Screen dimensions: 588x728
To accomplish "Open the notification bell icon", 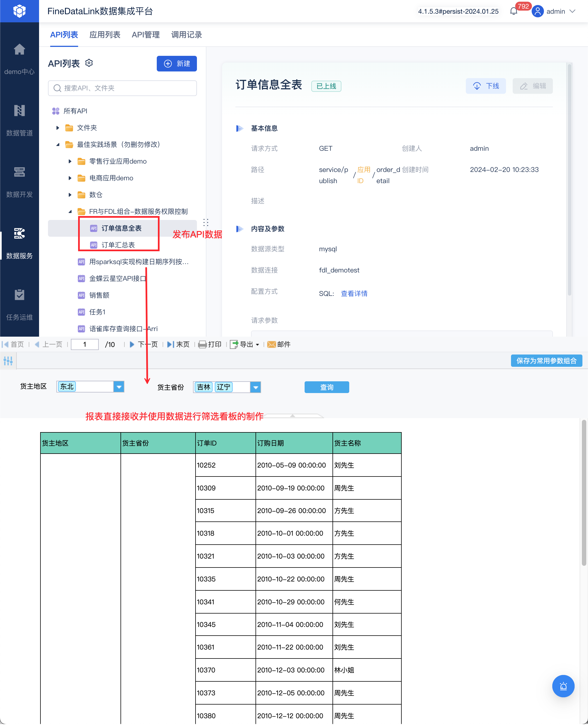I will pyautogui.click(x=514, y=11).
